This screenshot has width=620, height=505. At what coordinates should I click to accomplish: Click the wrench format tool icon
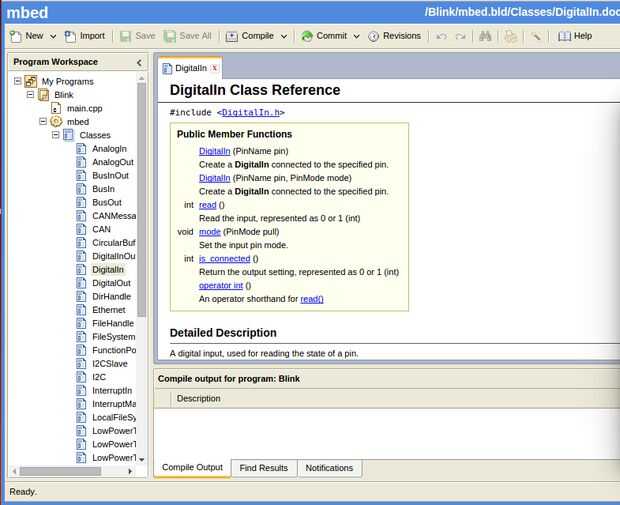[x=536, y=36]
